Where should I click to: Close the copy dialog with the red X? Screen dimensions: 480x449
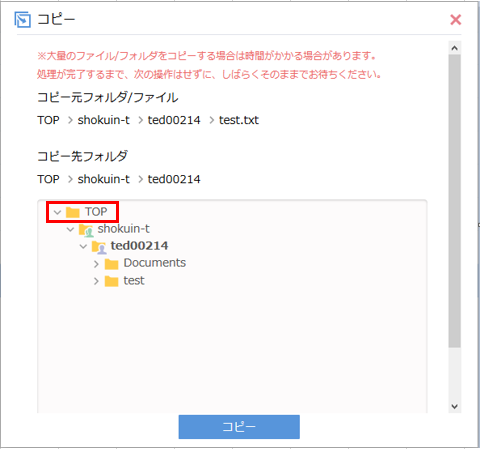pyautogui.click(x=456, y=20)
